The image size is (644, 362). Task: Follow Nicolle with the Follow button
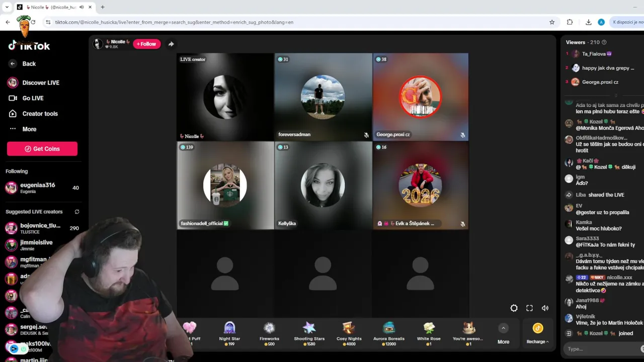[x=146, y=44]
